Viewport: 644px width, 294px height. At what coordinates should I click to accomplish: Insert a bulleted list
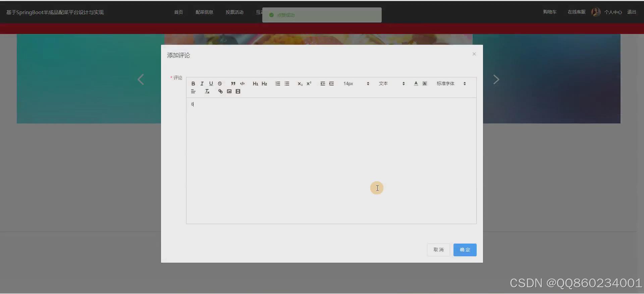287,84
